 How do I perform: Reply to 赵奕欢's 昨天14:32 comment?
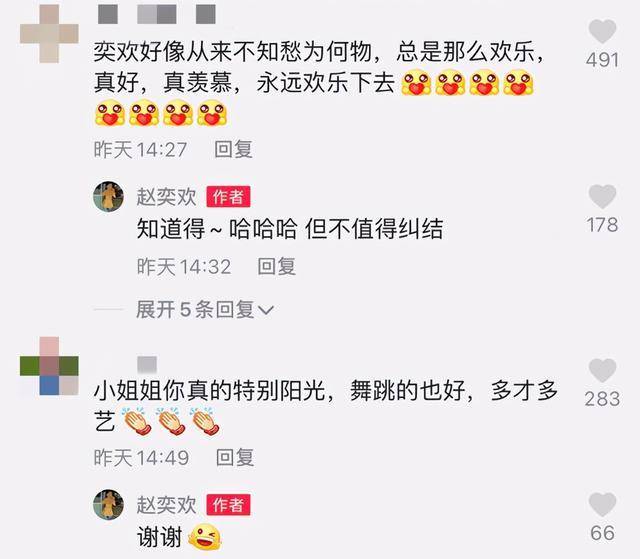pyautogui.click(x=277, y=267)
